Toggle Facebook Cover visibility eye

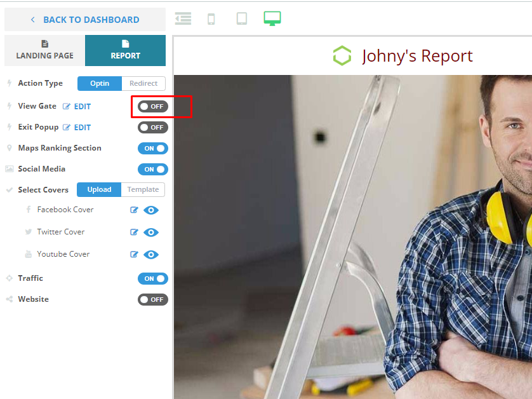[x=151, y=210]
